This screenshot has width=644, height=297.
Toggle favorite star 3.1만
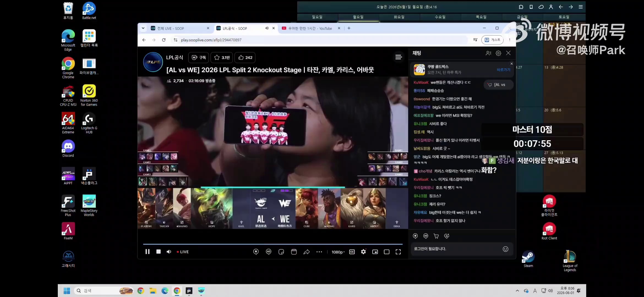pyautogui.click(x=222, y=57)
